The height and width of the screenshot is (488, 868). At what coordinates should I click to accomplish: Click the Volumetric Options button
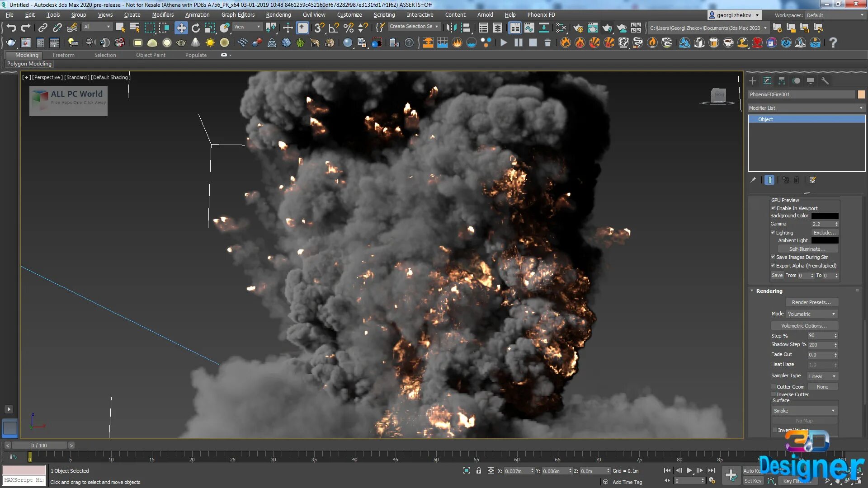tap(804, 326)
